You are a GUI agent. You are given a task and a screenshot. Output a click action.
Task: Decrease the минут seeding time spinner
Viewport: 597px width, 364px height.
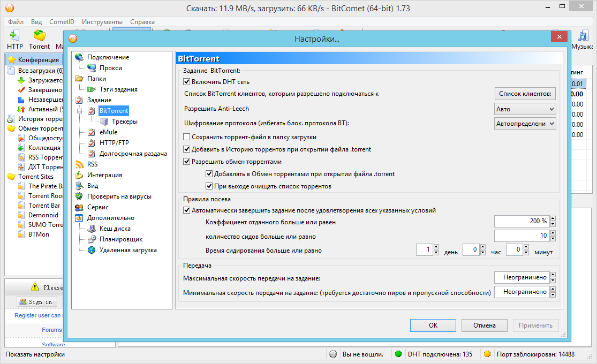526,253
